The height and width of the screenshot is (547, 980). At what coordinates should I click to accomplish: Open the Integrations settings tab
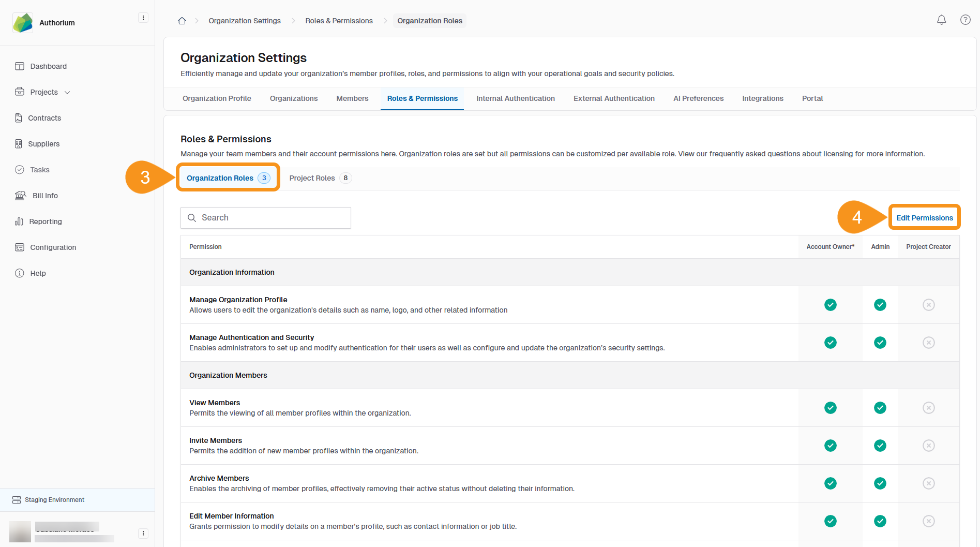[762, 98]
